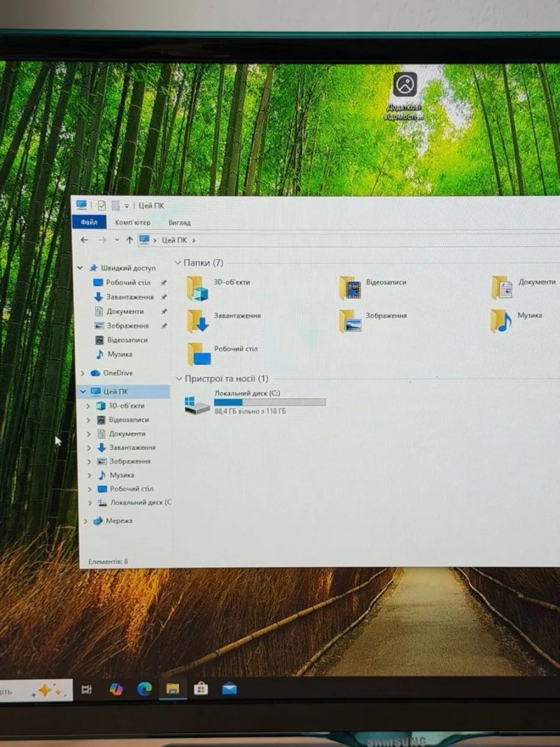Screen dimensions: 560x747
Task: Click the Forward navigation arrow
Action: 102,240
